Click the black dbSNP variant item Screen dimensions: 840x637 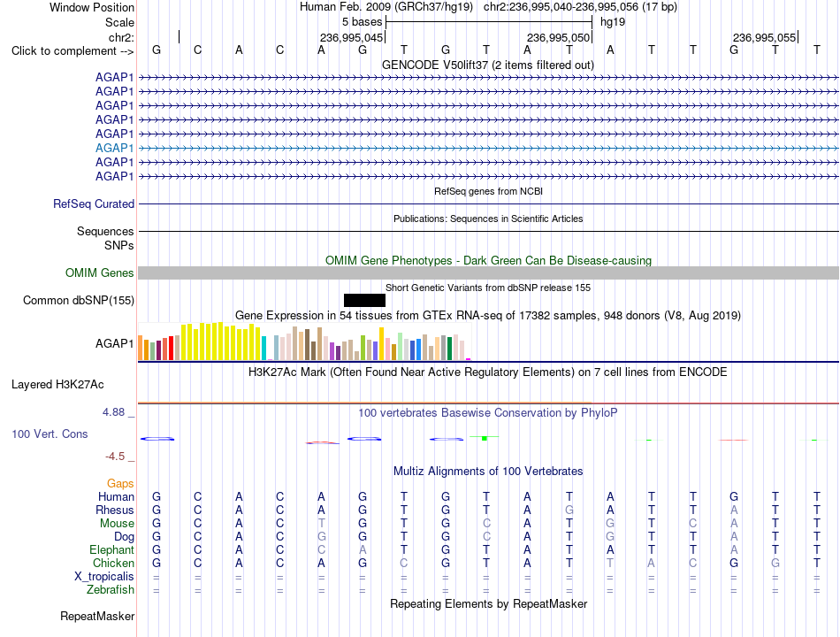[x=364, y=300]
